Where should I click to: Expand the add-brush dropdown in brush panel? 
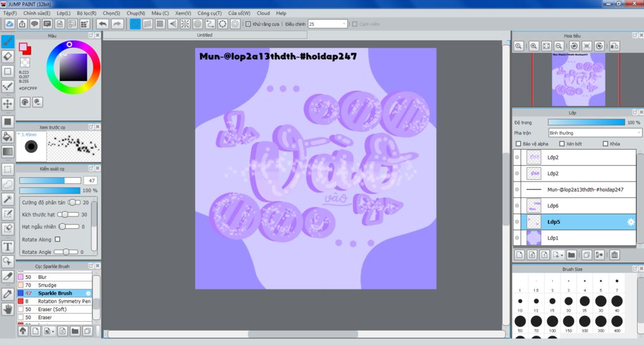coord(53,331)
